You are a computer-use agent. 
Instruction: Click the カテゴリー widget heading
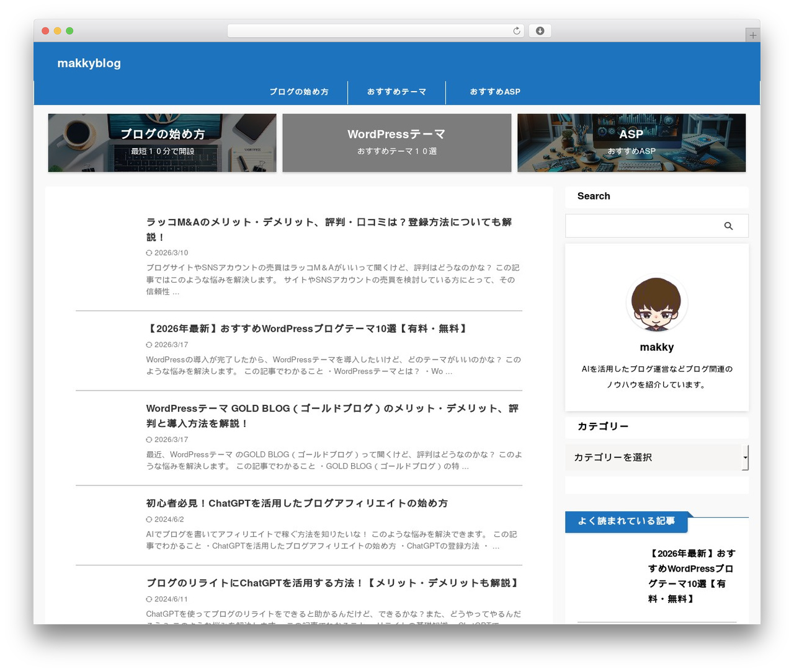603,427
